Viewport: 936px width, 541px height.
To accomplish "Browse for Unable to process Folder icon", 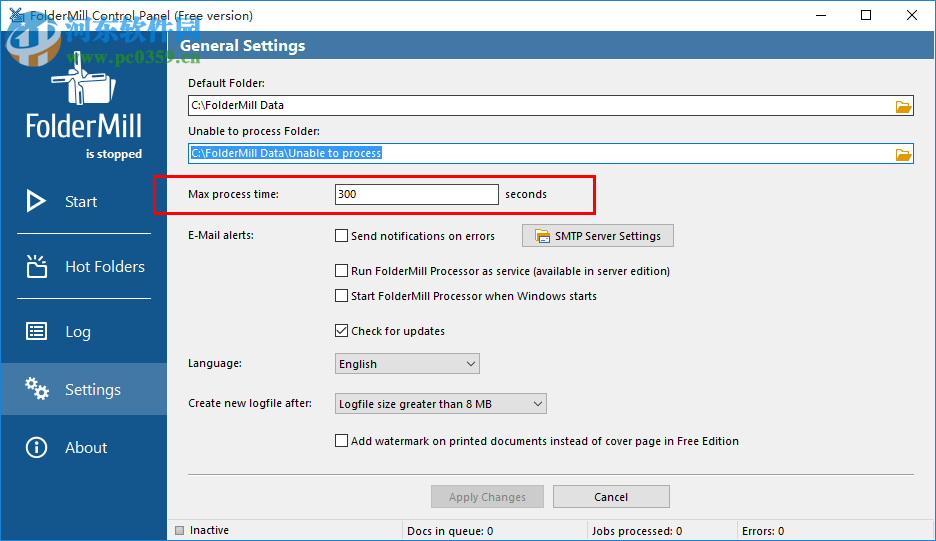I will 903,154.
